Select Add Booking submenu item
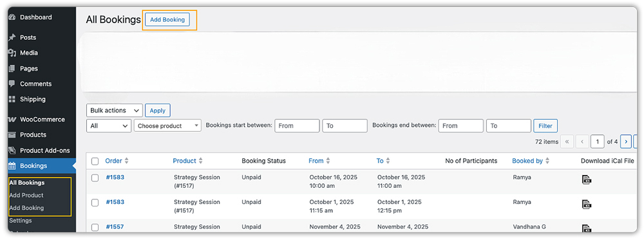This screenshot has height=238, width=644. [x=26, y=208]
